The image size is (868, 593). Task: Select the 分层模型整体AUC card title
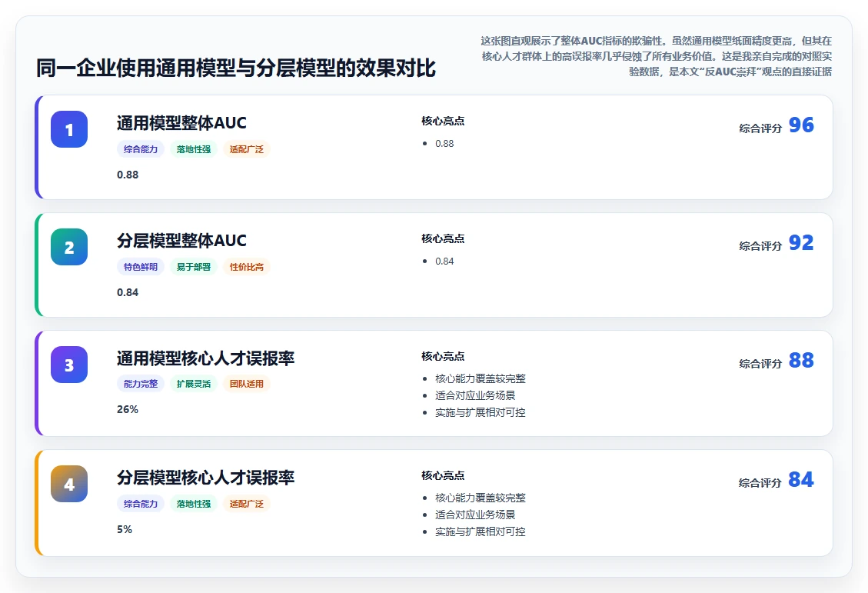point(181,241)
